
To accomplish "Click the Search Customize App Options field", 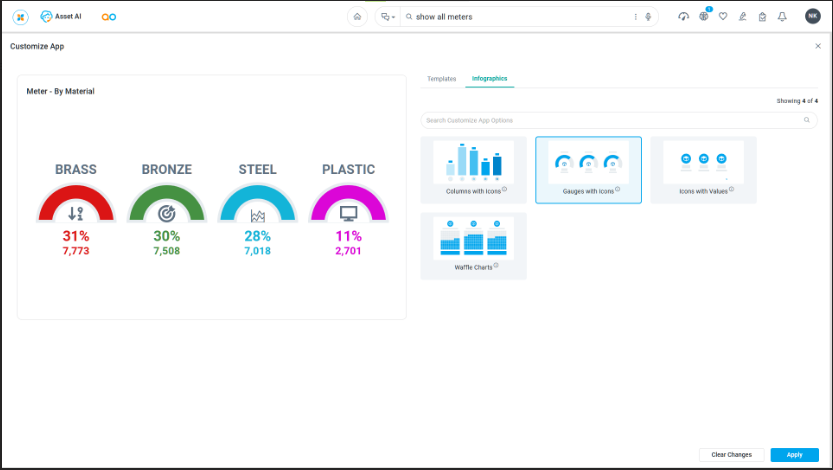I will (610, 120).
